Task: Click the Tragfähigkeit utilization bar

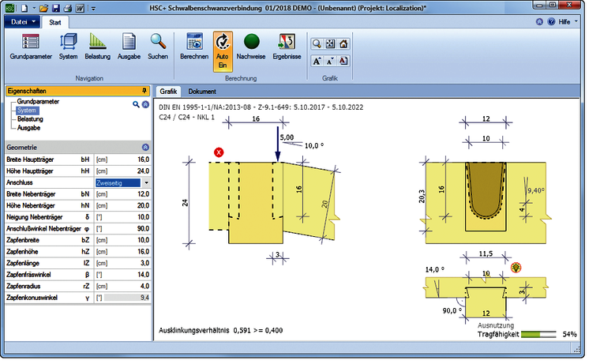Action: (538, 334)
